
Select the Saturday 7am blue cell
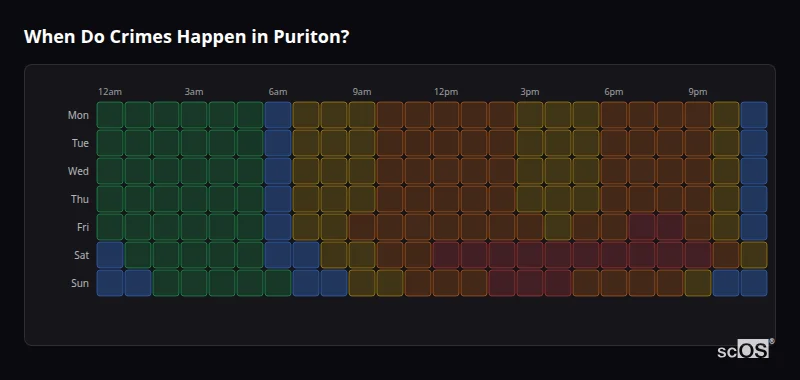[x=306, y=255]
